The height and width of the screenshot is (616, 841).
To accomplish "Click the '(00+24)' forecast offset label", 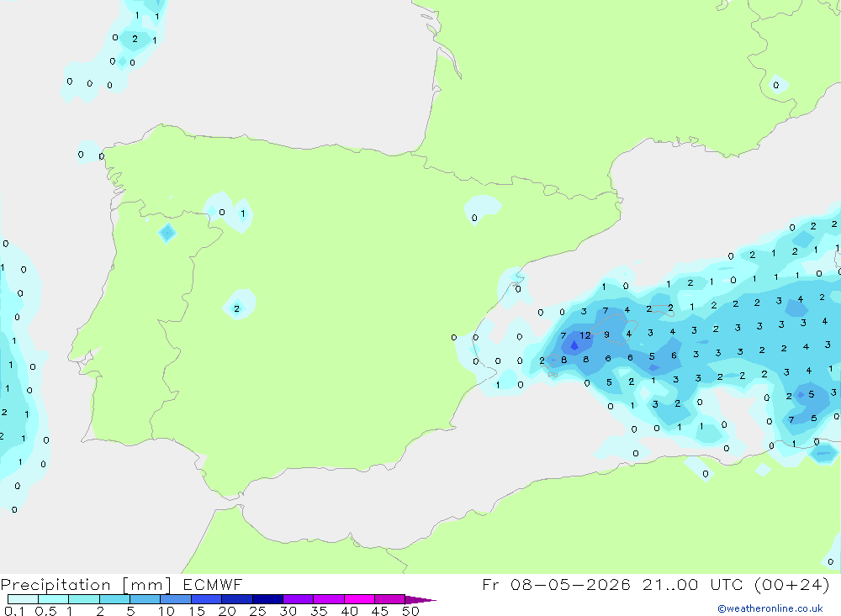I will click(x=791, y=584).
